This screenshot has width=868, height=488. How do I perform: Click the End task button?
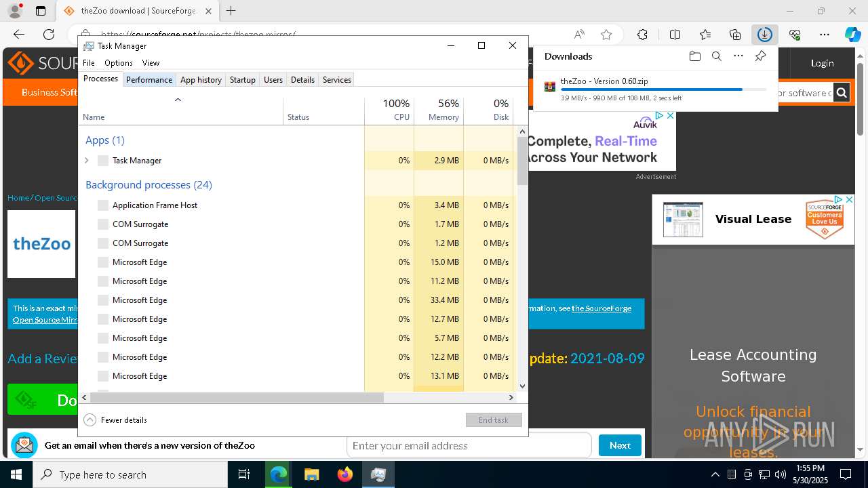coord(494,420)
